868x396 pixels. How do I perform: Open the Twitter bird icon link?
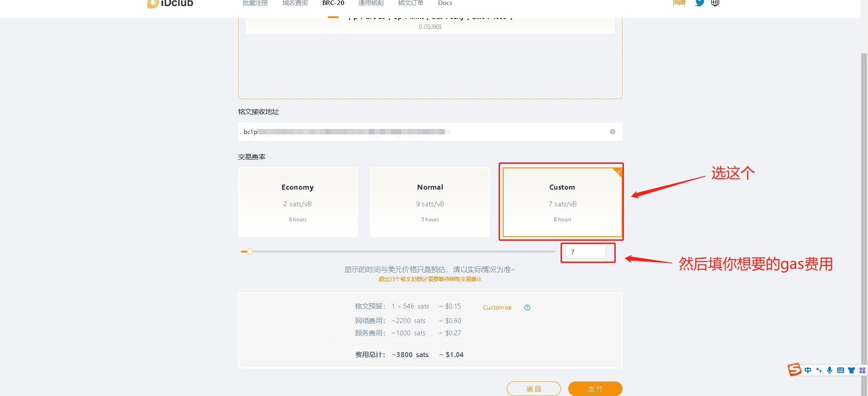(x=699, y=3)
